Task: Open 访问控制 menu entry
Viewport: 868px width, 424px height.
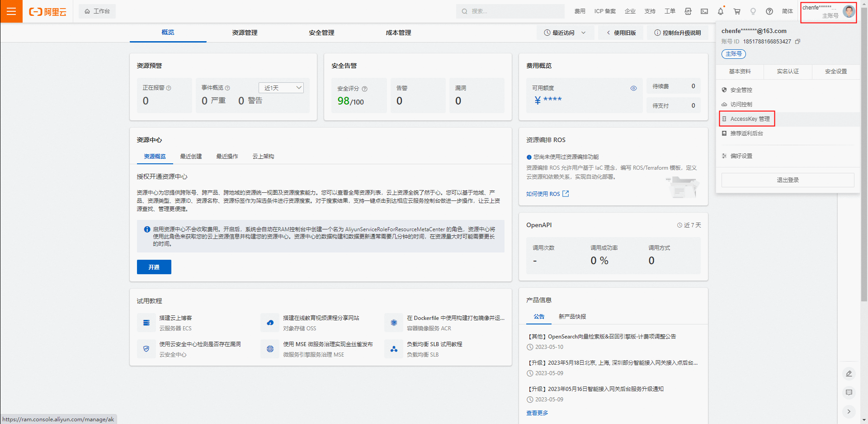Action: [x=788, y=105]
